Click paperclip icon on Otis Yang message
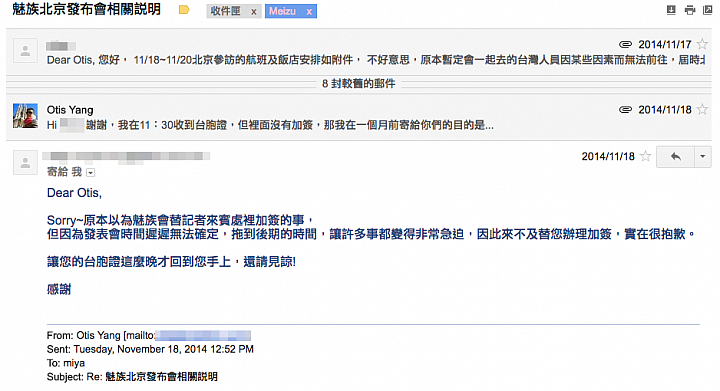 [x=625, y=110]
